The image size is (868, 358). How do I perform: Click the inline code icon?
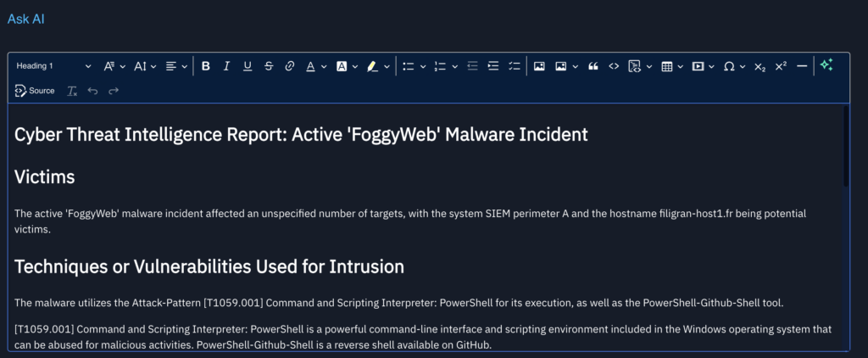pos(614,66)
